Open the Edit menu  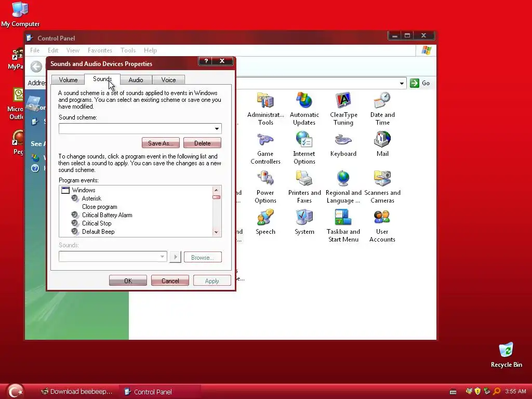coord(53,50)
